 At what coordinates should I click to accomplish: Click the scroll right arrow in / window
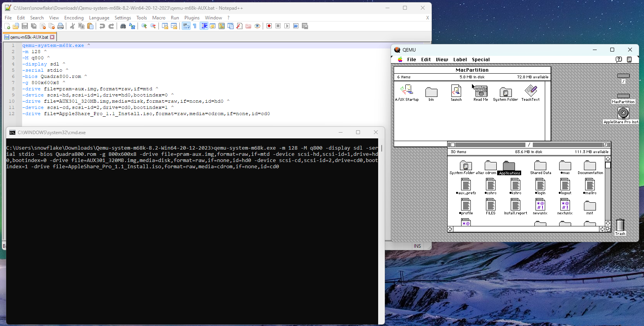(x=602, y=229)
